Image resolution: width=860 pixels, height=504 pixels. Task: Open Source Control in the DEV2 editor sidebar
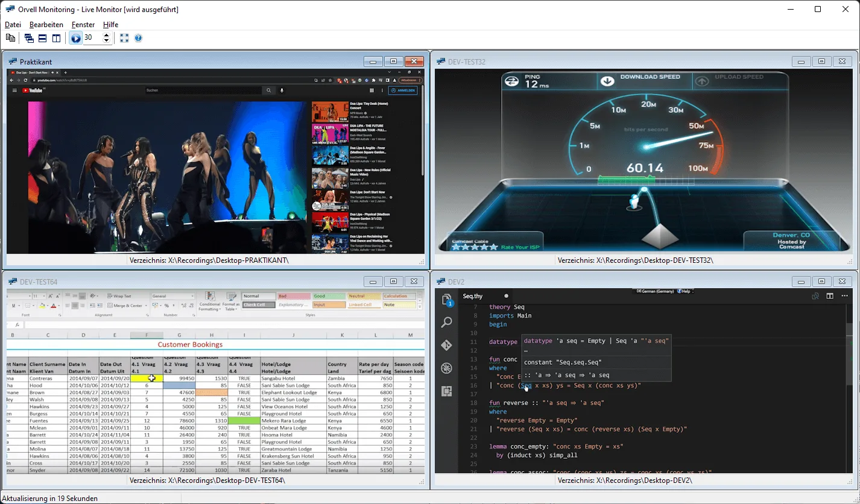[x=447, y=345]
